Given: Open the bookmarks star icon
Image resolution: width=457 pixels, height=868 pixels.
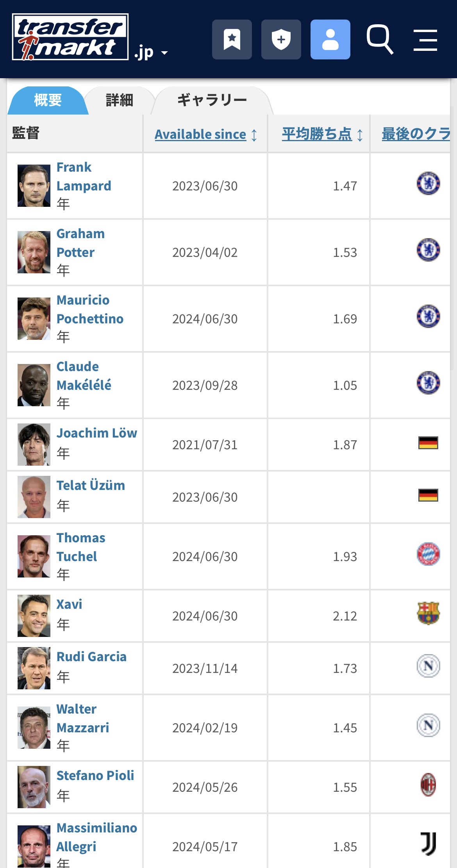Looking at the screenshot, I should (232, 39).
